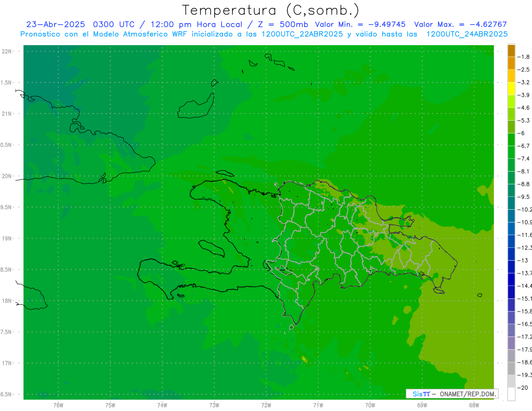Click the '-8.1' colorbar value
532x411 pixels.
524,171
